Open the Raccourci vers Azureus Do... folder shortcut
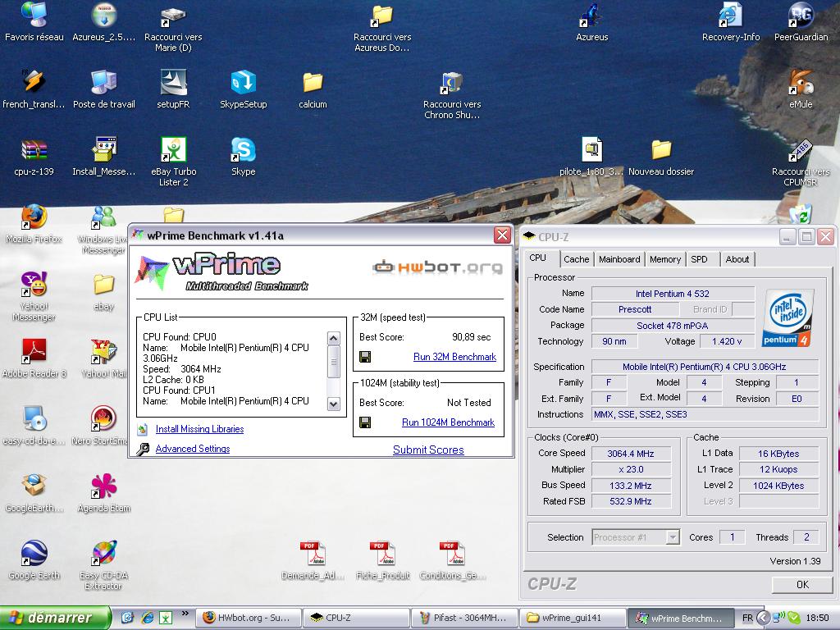The width and height of the screenshot is (840, 630). click(382, 27)
